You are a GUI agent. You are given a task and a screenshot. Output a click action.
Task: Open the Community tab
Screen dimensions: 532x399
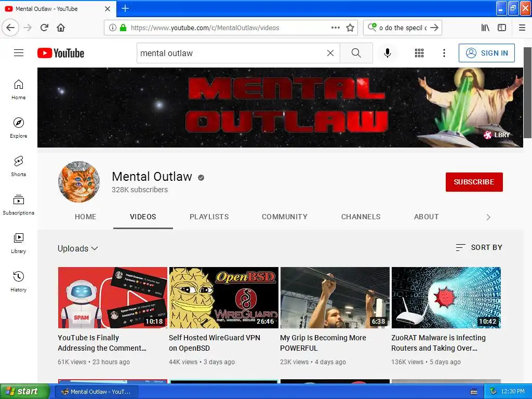284,217
